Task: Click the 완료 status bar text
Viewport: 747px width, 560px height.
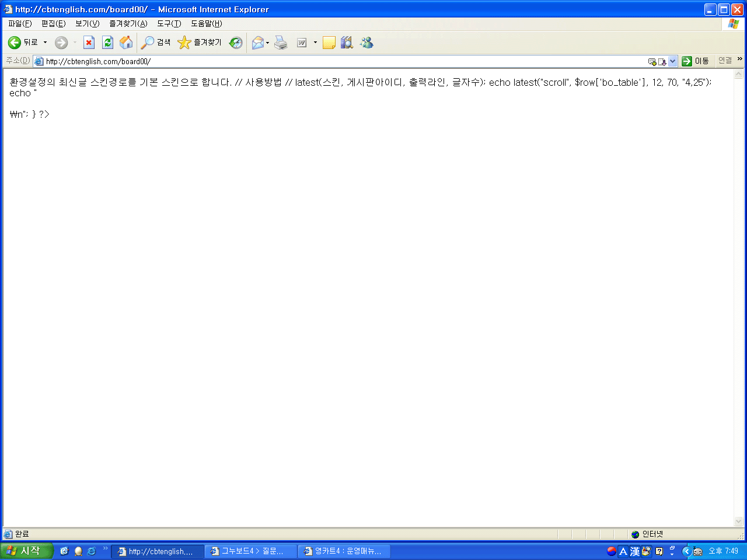Action: tap(22, 534)
